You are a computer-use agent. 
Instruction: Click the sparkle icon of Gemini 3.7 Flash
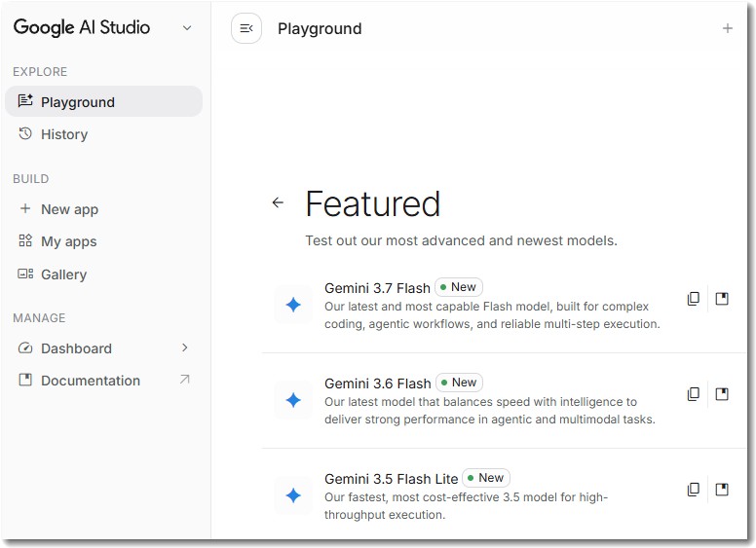point(293,305)
